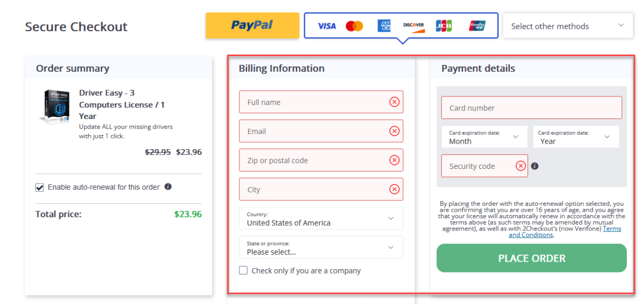
Task: Click the Driver Easy product box image
Action: click(55, 107)
